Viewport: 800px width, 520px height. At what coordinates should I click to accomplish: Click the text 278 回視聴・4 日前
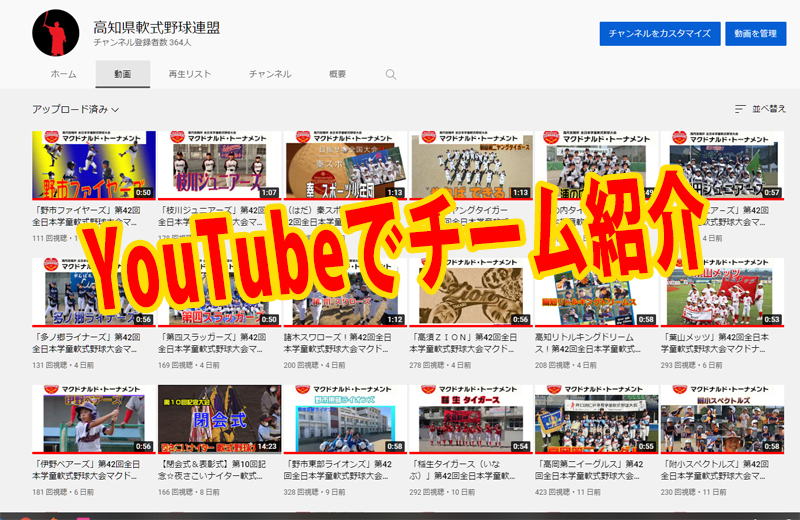click(440, 365)
